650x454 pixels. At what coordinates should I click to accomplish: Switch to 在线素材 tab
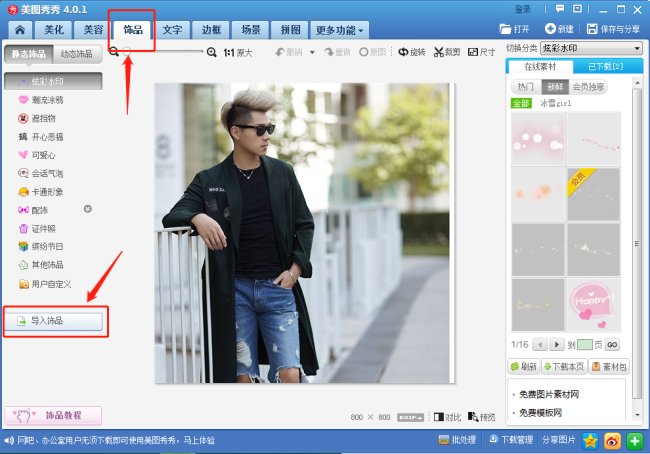(x=540, y=66)
